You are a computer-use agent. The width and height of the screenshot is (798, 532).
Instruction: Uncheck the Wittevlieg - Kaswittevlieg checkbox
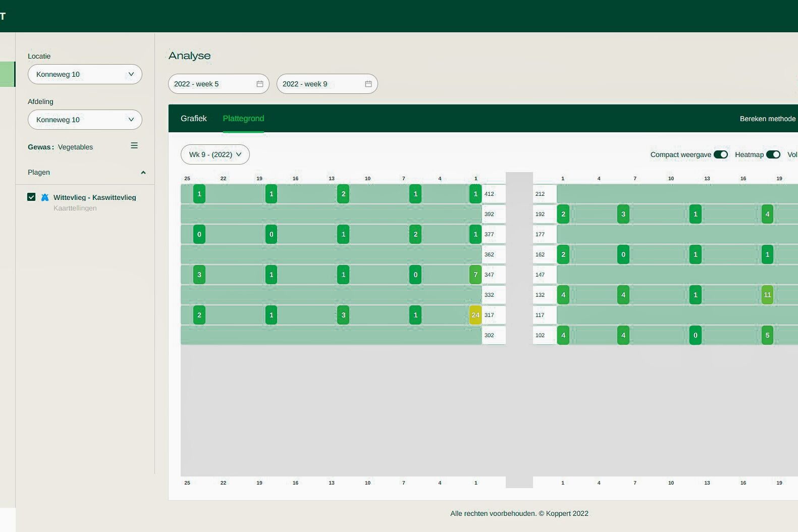31,197
